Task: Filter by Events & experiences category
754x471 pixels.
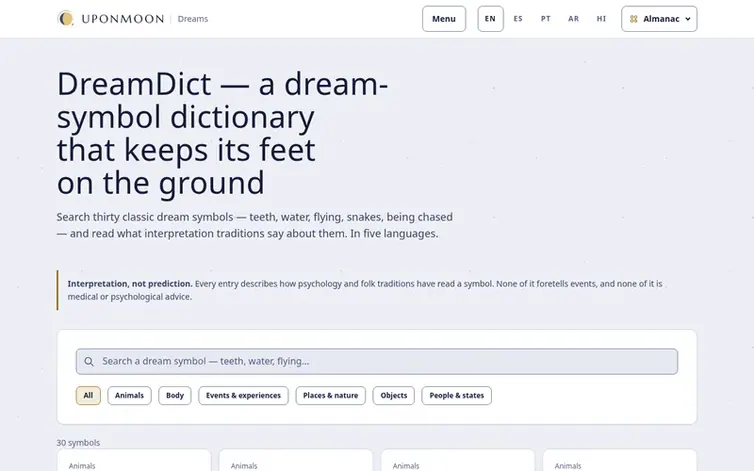Action: point(243,395)
